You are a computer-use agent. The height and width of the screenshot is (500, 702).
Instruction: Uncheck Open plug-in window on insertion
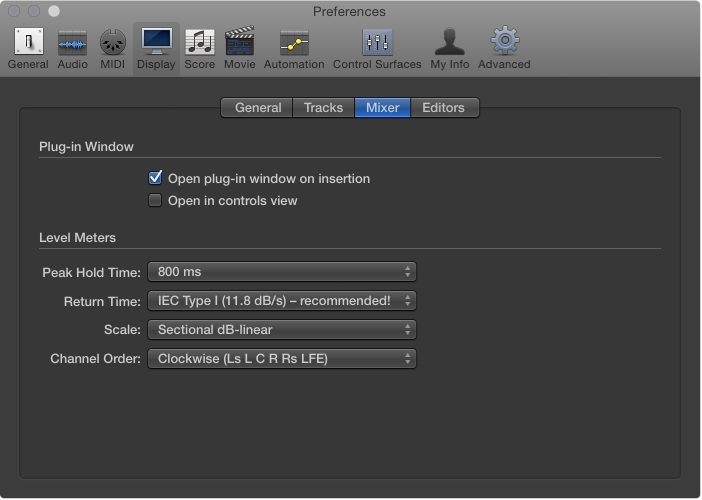[x=155, y=178]
